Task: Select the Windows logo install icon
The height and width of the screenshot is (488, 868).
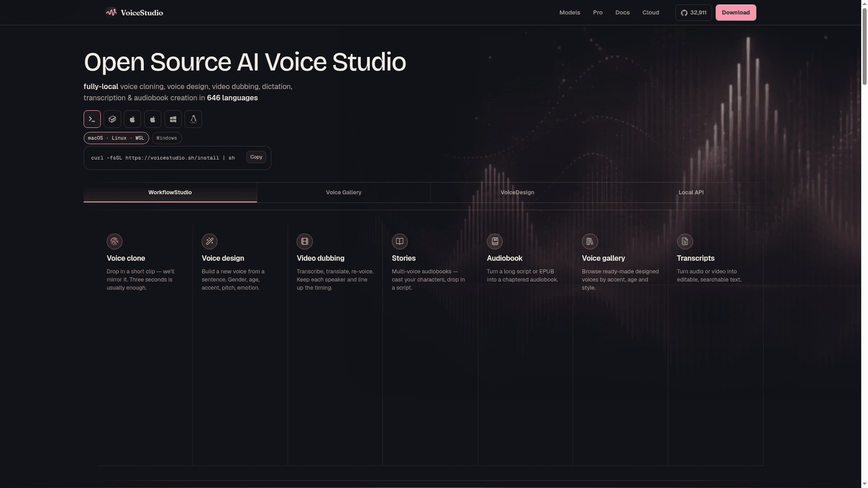Action: (x=173, y=119)
